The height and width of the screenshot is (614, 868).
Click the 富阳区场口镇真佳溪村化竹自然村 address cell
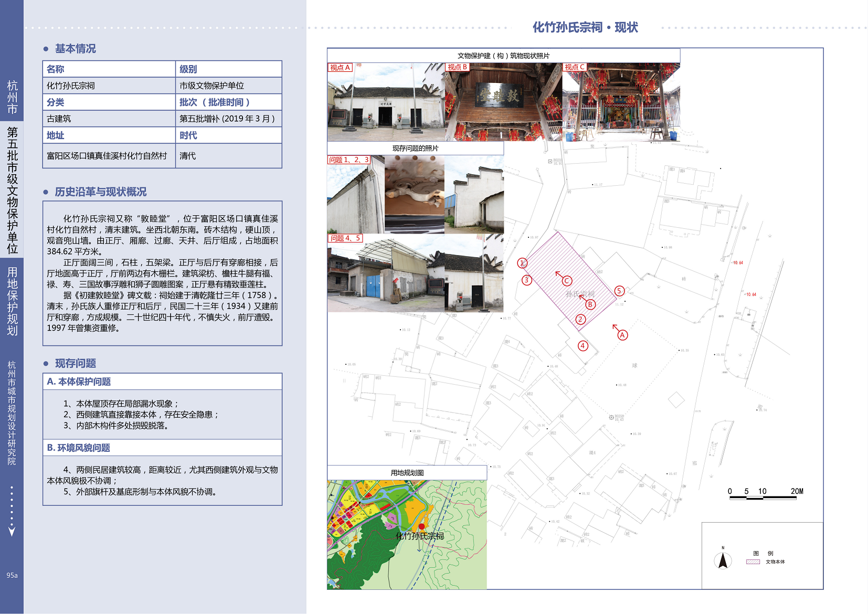[109, 156]
